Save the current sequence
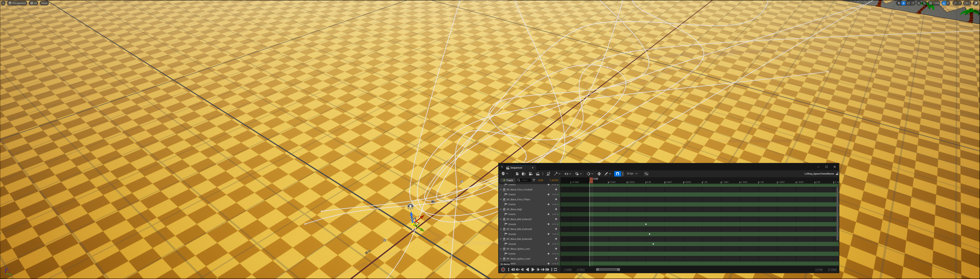 (x=517, y=174)
